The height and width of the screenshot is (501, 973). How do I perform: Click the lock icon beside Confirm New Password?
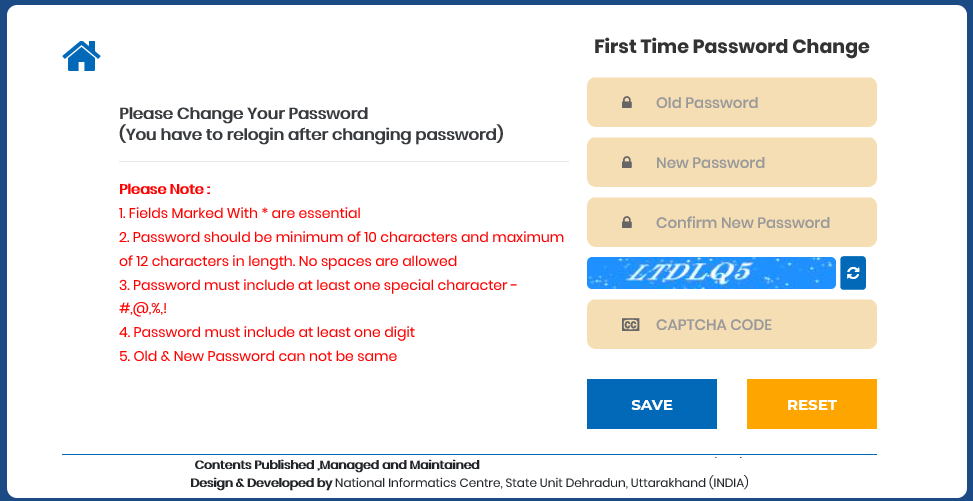tap(627, 223)
